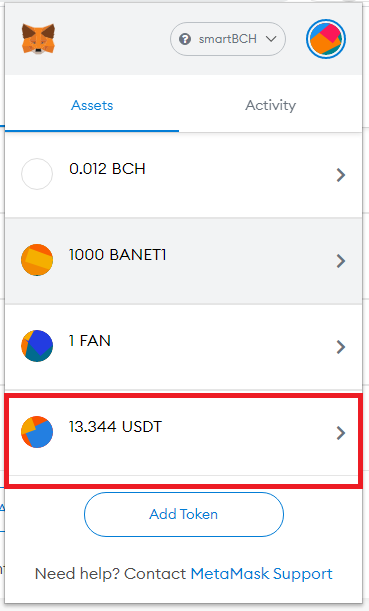
Task: Select the 13.344 USDT balance text
Action: coord(115,427)
